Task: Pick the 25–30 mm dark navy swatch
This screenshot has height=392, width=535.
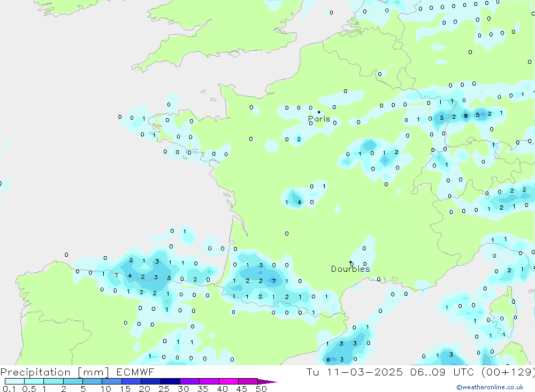Action: pyautogui.click(x=170, y=381)
